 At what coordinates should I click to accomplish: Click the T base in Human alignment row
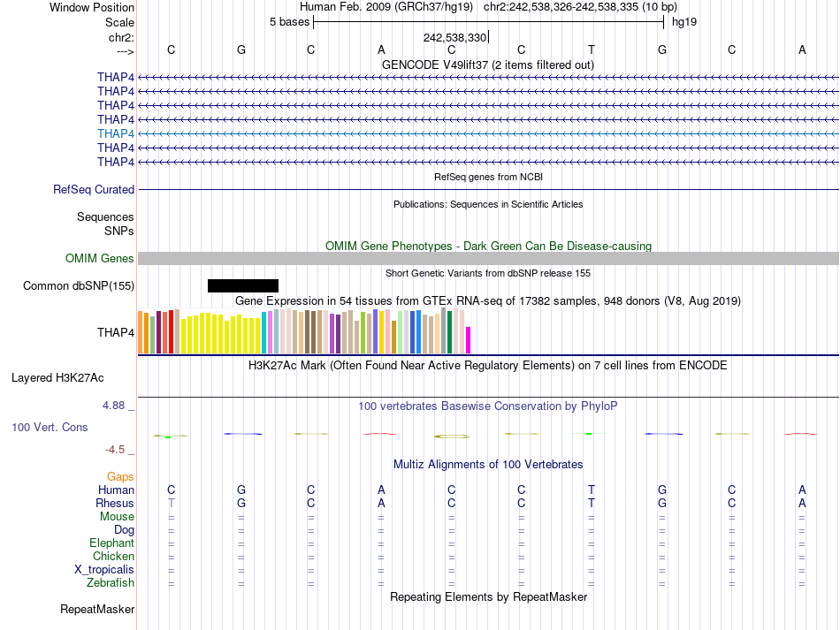click(x=591, y=490)
